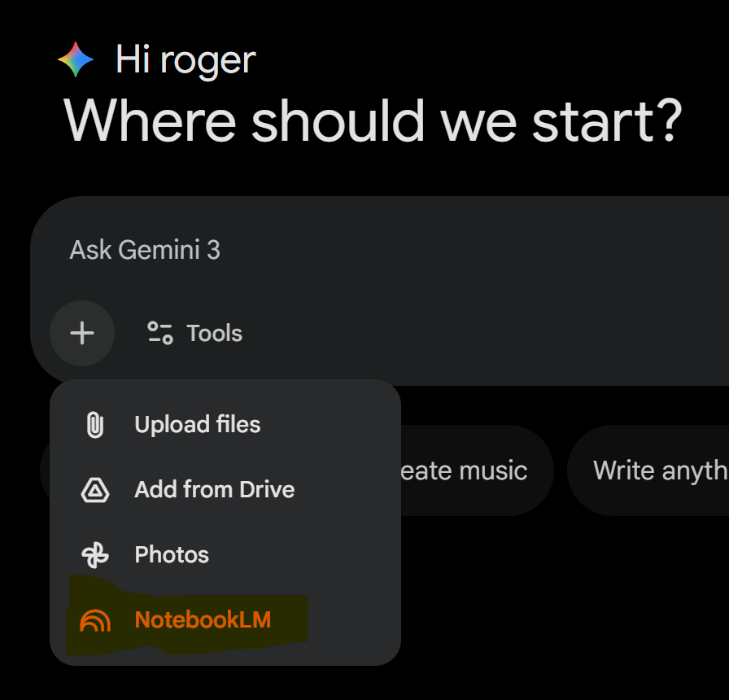Image resolution: width=729 pixels, height=700 pixels.
Task: Open the highlighted NotebookLM label
Action: 203,620
